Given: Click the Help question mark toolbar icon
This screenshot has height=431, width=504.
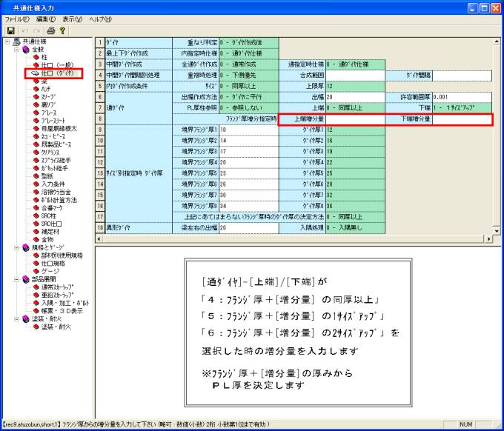Looking at the screenshot, I should point(62,31).
